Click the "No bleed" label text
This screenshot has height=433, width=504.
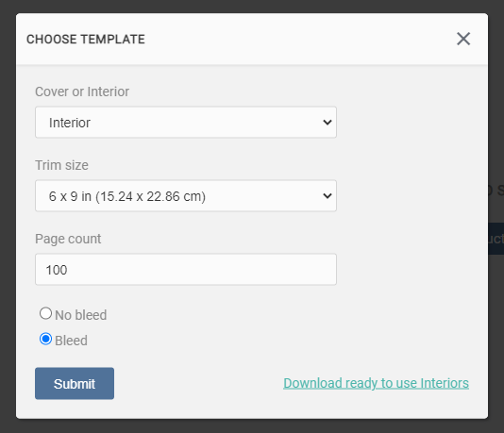click(x=80, y=315)
